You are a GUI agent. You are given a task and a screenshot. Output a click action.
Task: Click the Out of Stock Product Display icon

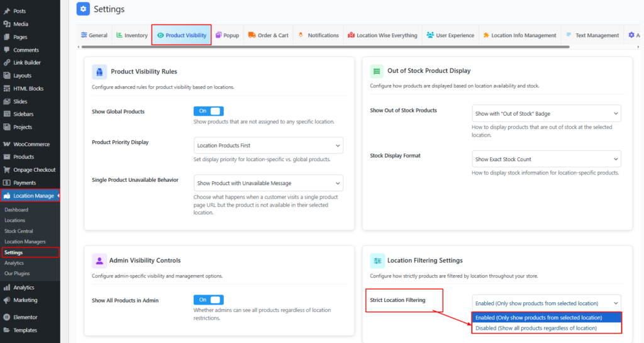pyautogui.click(x=377, y=71)
